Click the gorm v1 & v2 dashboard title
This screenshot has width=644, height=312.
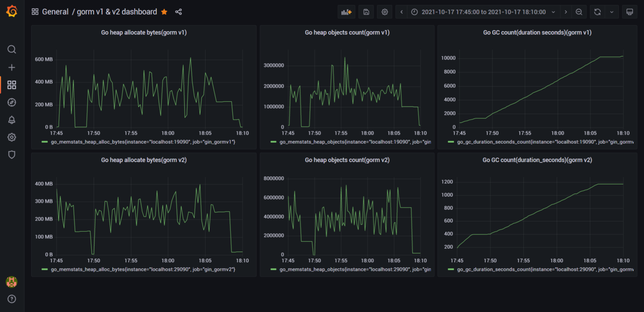(x=117, y=12)
